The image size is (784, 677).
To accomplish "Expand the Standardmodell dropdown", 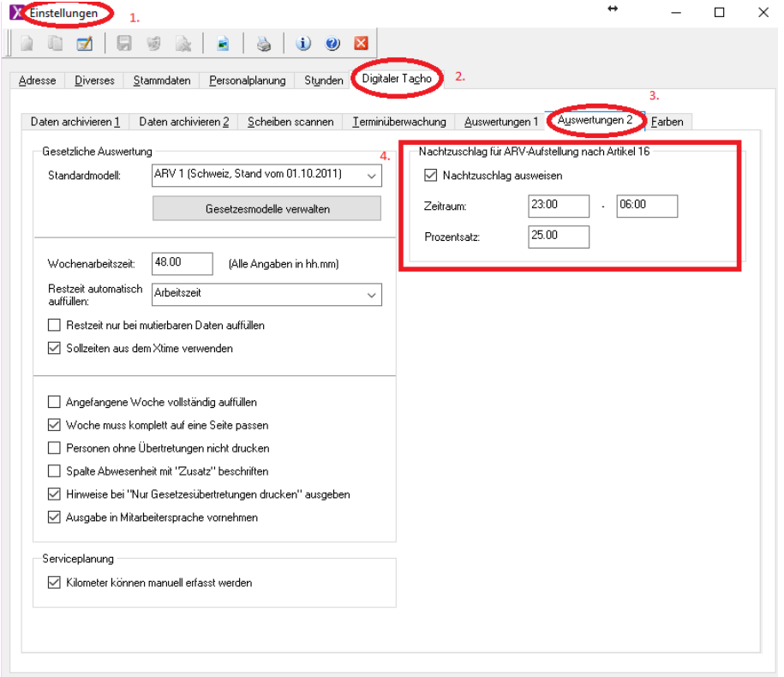I will click(371, 175).
